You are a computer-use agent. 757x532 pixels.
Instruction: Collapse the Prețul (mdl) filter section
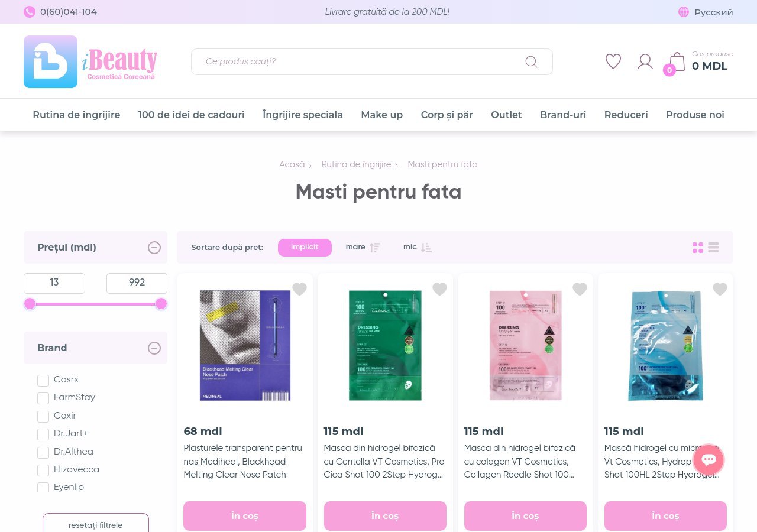coord(154,248)
